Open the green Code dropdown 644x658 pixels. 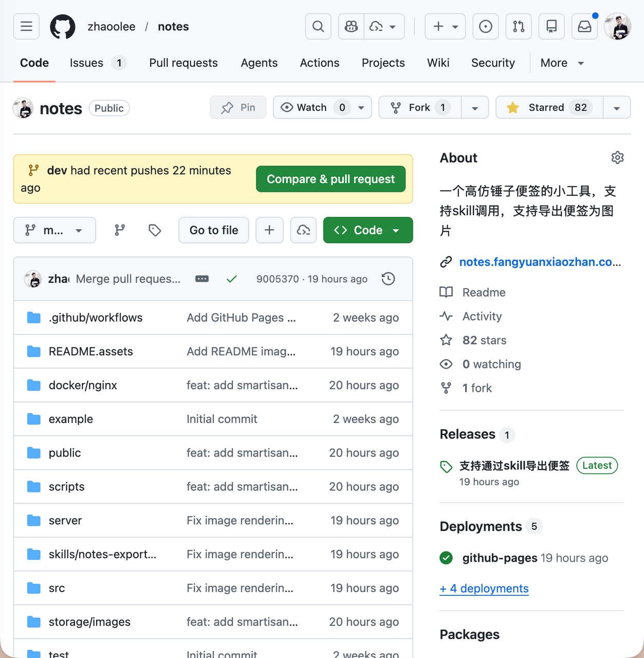tap(367, 230)
